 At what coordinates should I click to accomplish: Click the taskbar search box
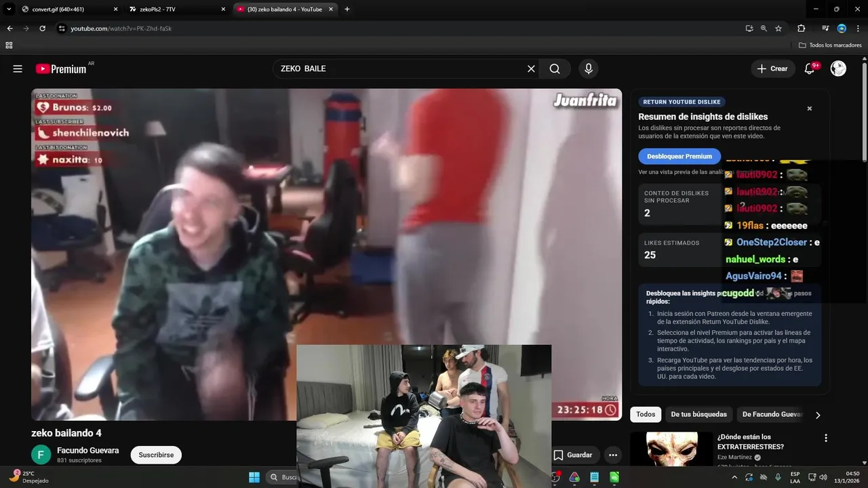281,477
